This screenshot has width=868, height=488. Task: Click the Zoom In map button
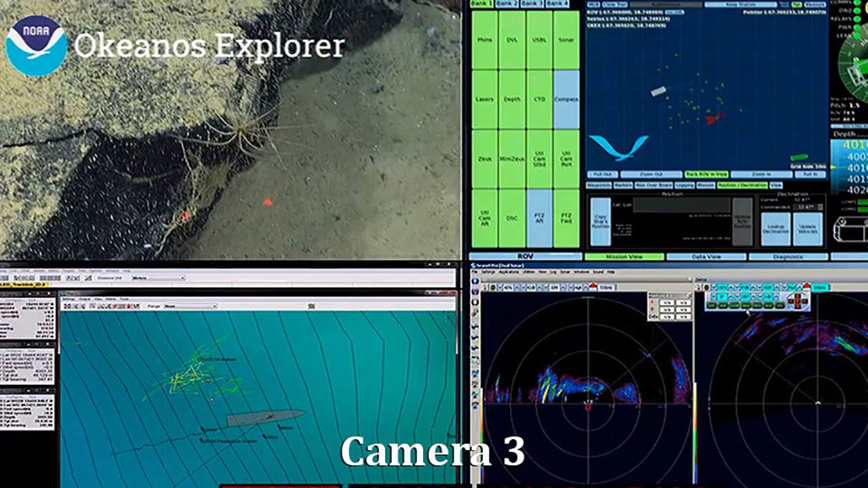(x=761, y=174)
